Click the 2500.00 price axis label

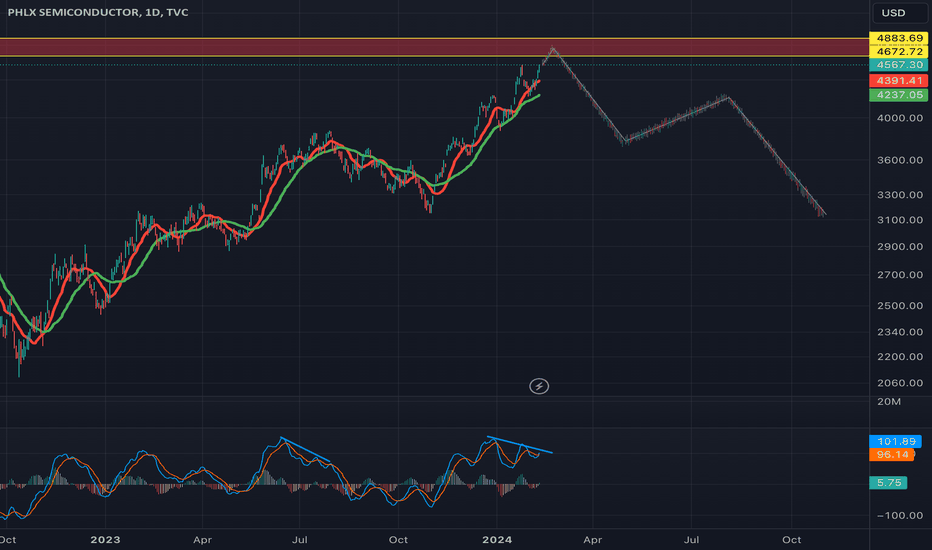click(x=900, y=306)
